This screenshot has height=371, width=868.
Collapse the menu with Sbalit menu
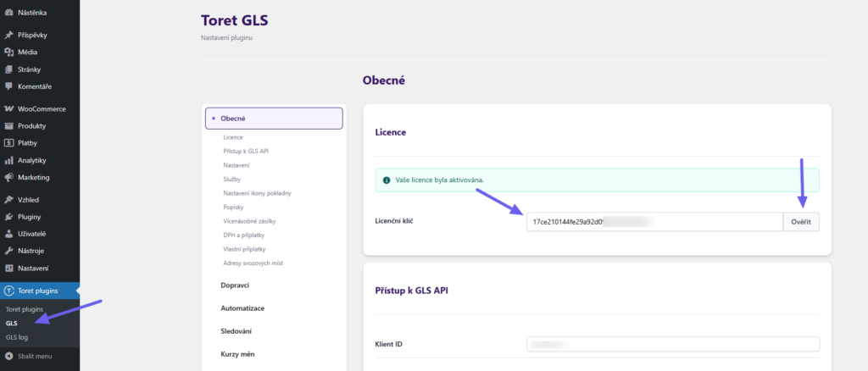(x=30, y=356)
